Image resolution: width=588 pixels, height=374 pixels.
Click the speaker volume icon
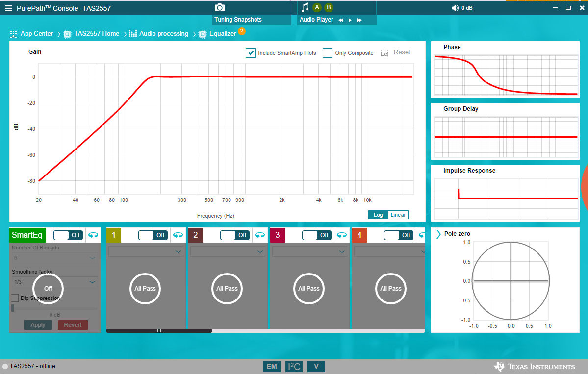pos(455,8)
